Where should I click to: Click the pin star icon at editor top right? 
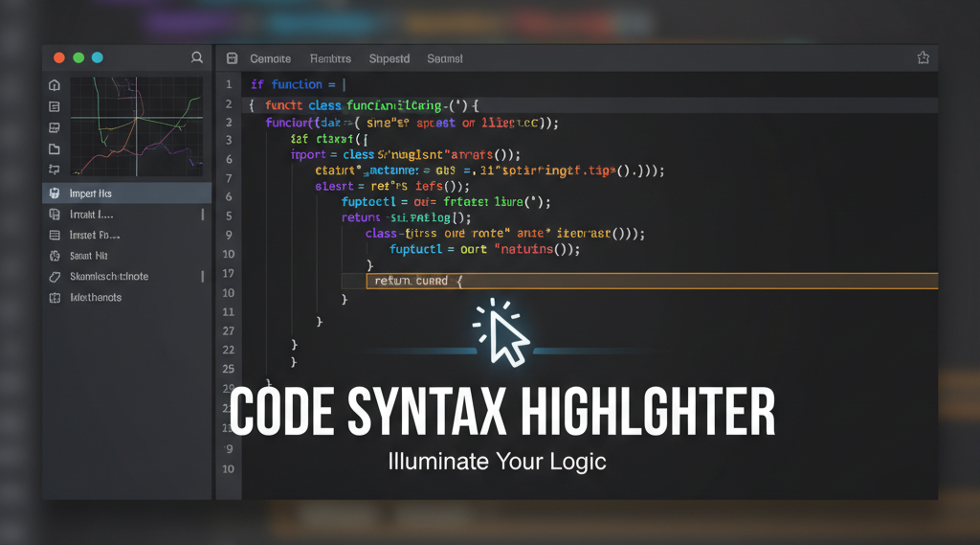tap(924, 57)
